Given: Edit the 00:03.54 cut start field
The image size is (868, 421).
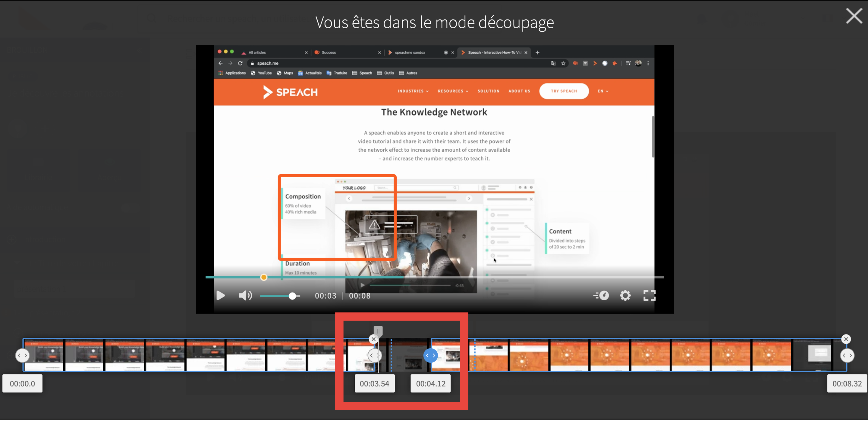Looking at the screenshot, I should point(374,384).
